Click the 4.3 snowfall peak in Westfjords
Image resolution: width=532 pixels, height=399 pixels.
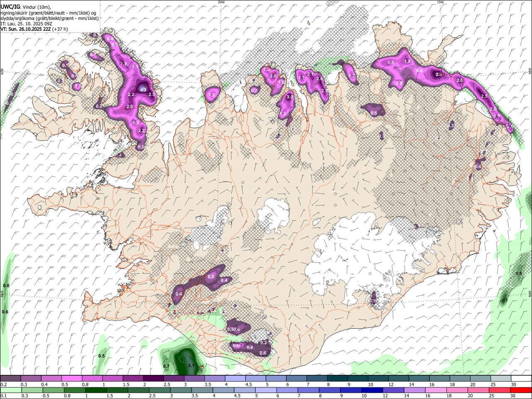click(143, 89)
